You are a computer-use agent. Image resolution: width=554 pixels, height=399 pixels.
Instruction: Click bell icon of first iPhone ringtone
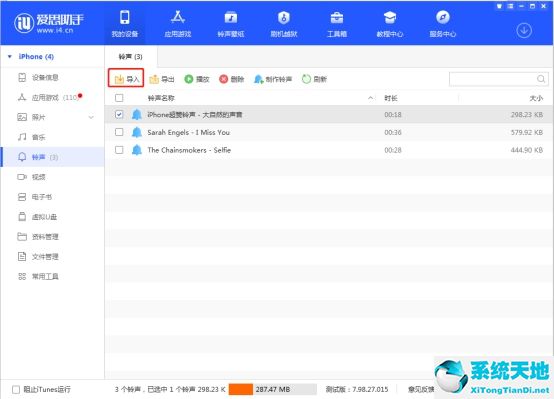pos(137,114)
